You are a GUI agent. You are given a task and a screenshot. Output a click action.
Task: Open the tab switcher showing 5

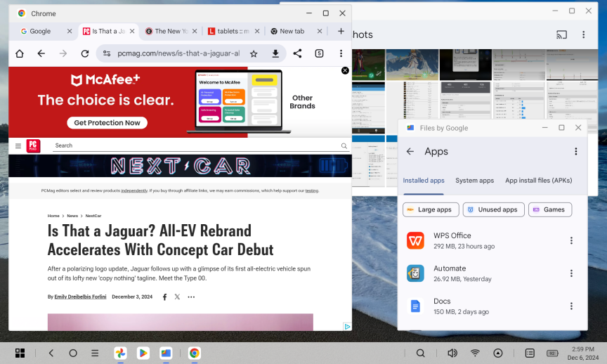(x=319, y=53)
